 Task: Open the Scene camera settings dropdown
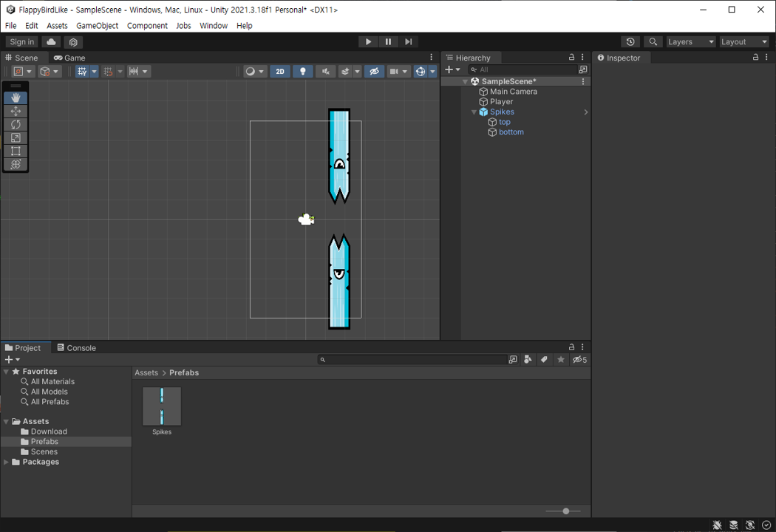[398, 71]
